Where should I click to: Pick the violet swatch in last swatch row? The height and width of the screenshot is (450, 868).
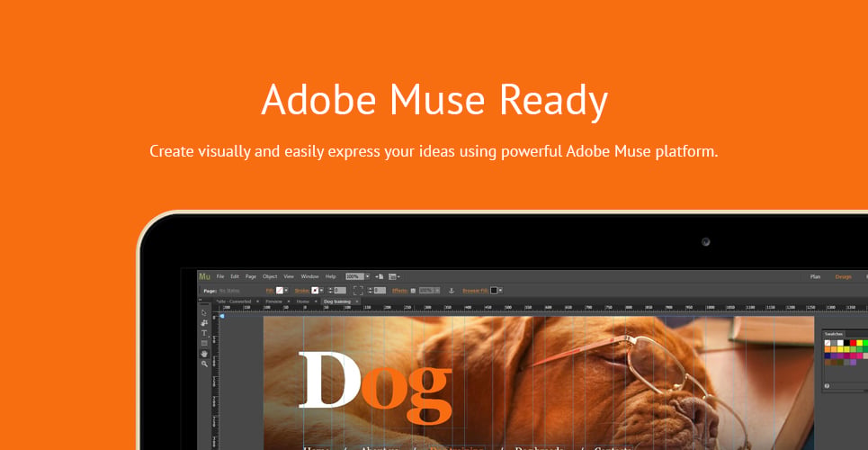(853, 363)
